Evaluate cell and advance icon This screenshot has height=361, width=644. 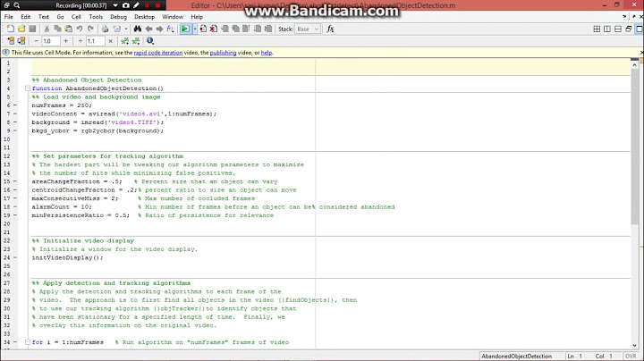point(21,40)
